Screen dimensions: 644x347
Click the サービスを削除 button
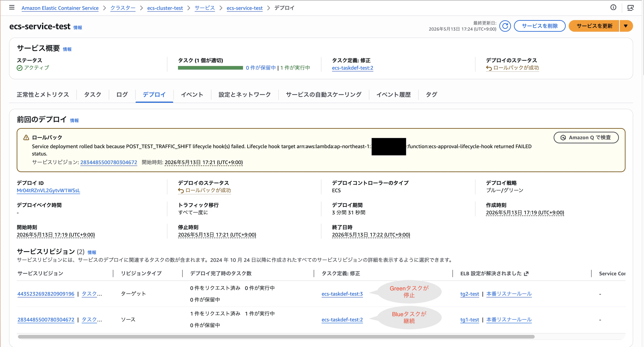pyautogui.click(x=540, y=26)
